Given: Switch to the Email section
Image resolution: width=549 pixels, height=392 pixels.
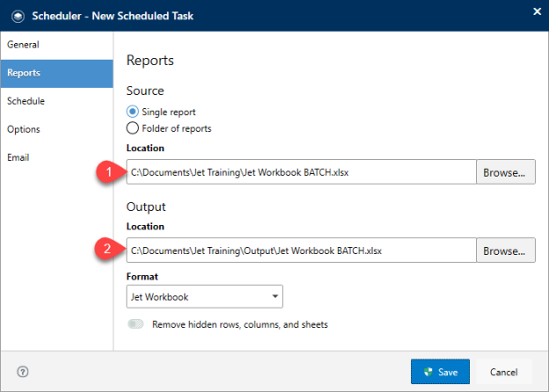Looking at the screenshot, I should tap(56, 157).
